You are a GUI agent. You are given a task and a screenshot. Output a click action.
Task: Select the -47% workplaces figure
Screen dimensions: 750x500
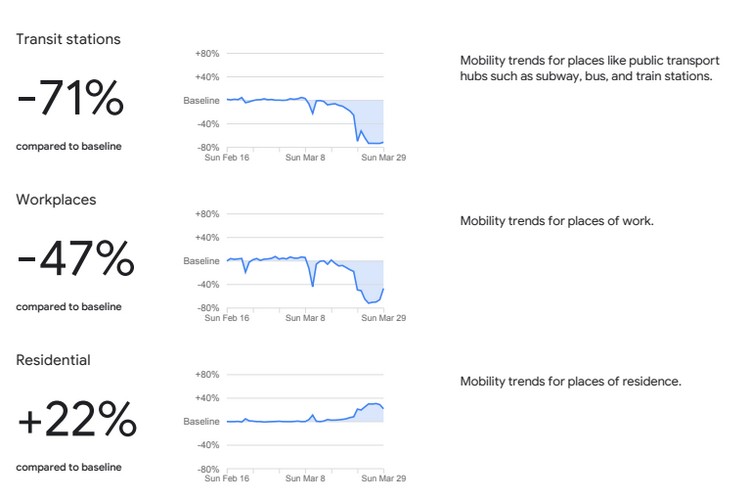pyautogui.click(x=76, y=260)
